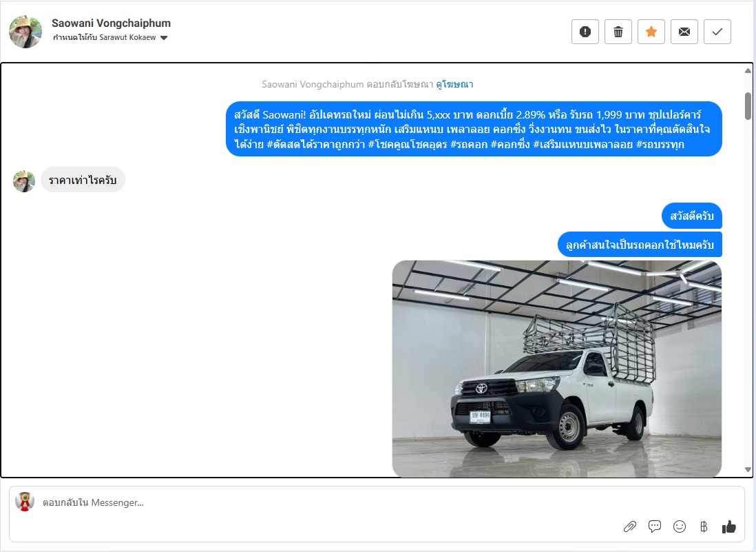Viewport: 756px width, 552px height.
Task: Open the white Toyota pickup truck photo
Action: (557, 369)
